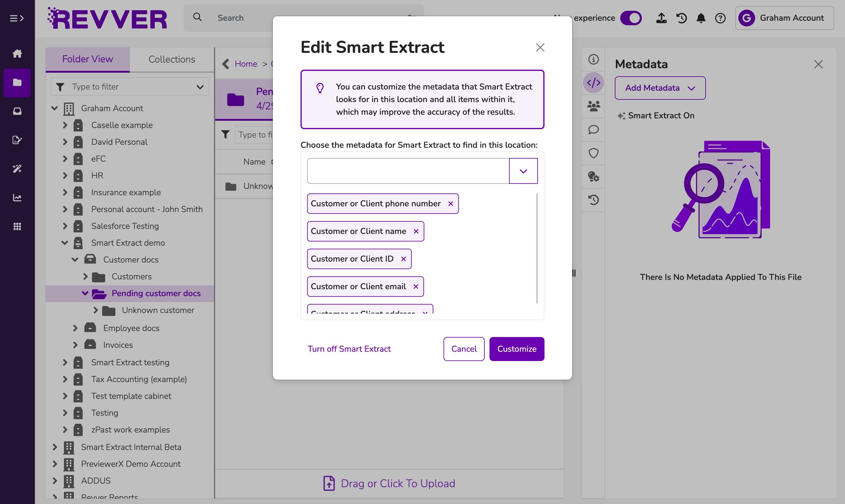Click the Customize button
This screenshot has height=504, width=845.
[517, 349]
